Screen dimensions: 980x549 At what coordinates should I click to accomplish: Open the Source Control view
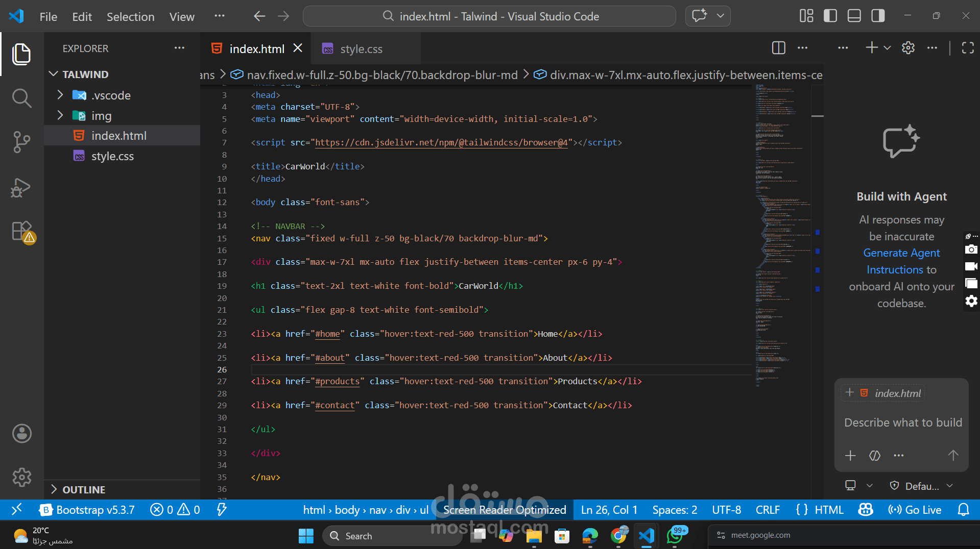pos(21,142)
